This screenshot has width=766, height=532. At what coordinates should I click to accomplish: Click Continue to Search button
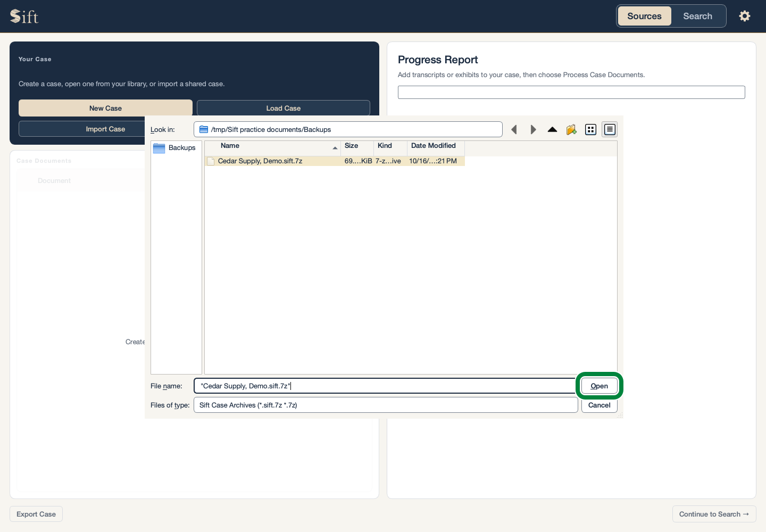(x=714, y=514)
